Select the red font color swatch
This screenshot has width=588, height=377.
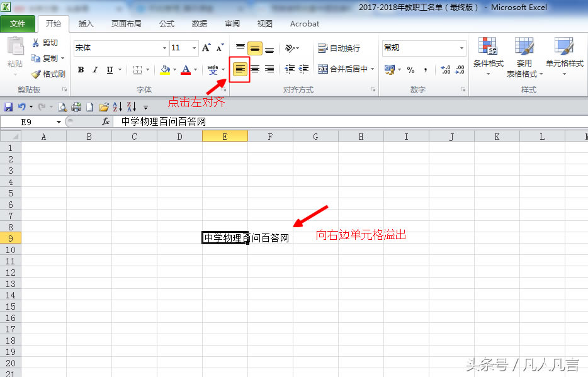[x=184, y=72]
